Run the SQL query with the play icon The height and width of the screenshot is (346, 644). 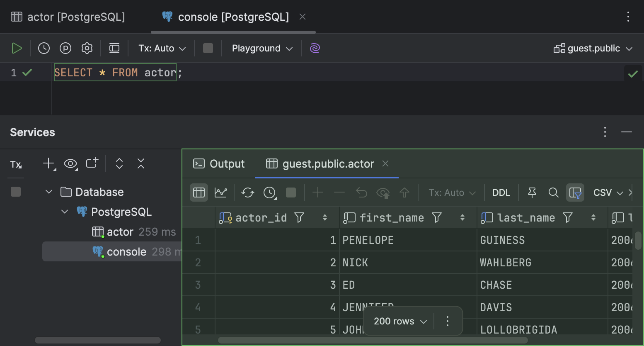click(x=17, y=48)
